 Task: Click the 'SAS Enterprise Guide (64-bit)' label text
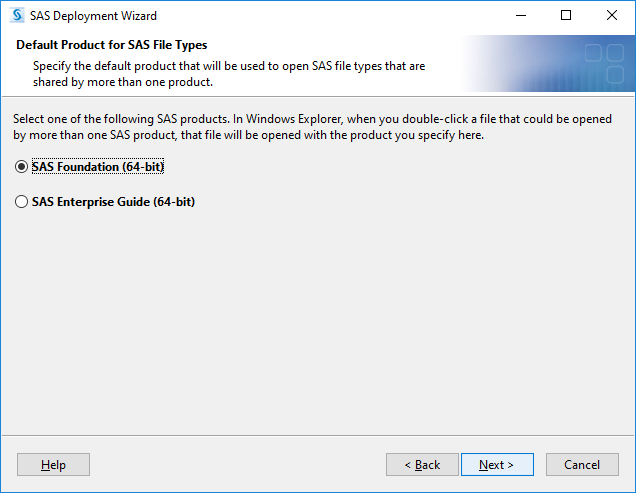[114, 202]
